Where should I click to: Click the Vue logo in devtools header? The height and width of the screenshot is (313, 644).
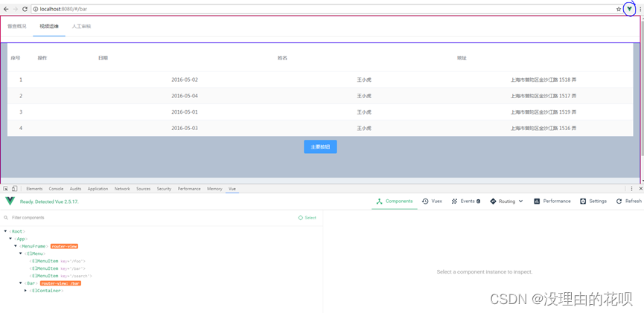click(10, 201)
